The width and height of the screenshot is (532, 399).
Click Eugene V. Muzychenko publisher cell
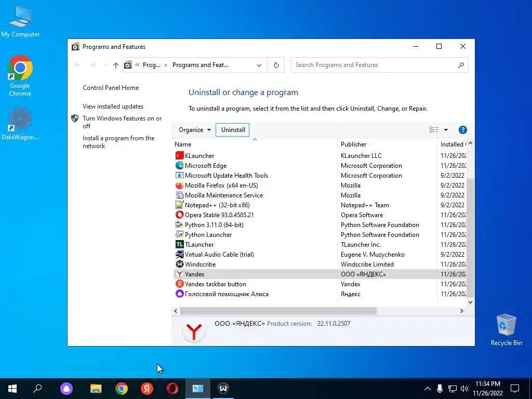[373, 255]
